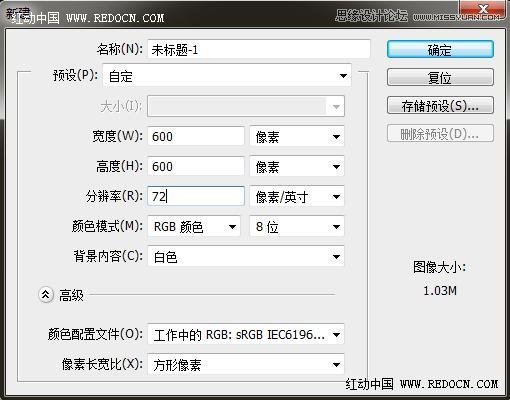
Task: Click the 存储预设(S)... button
Action: pos(440,105)
